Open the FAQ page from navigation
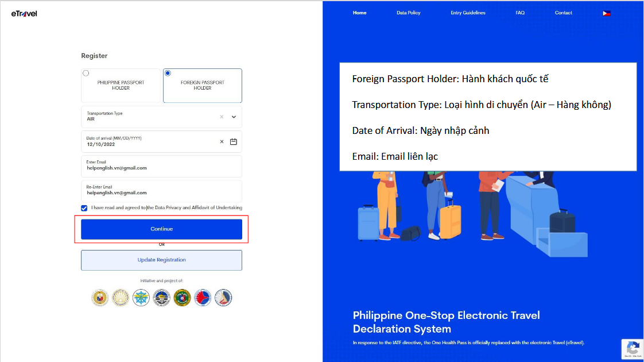The height and width of the screenshot is (362, 644). point(520,13)
